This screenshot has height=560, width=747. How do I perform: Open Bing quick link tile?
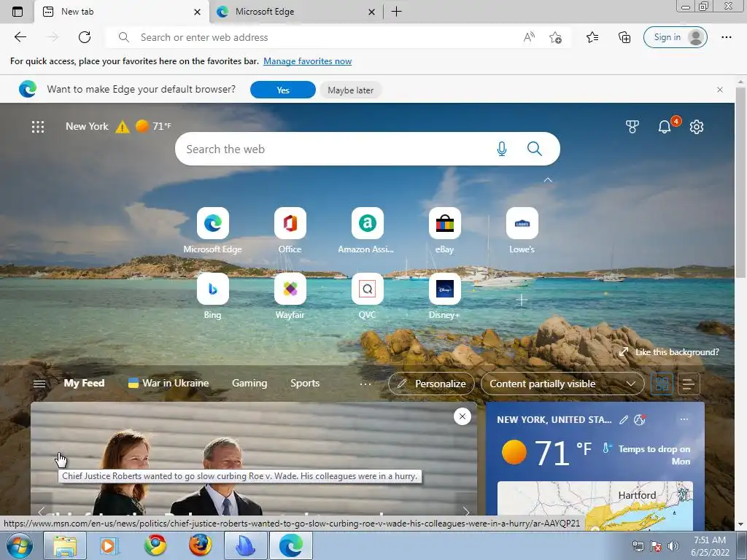coord(212,289)
